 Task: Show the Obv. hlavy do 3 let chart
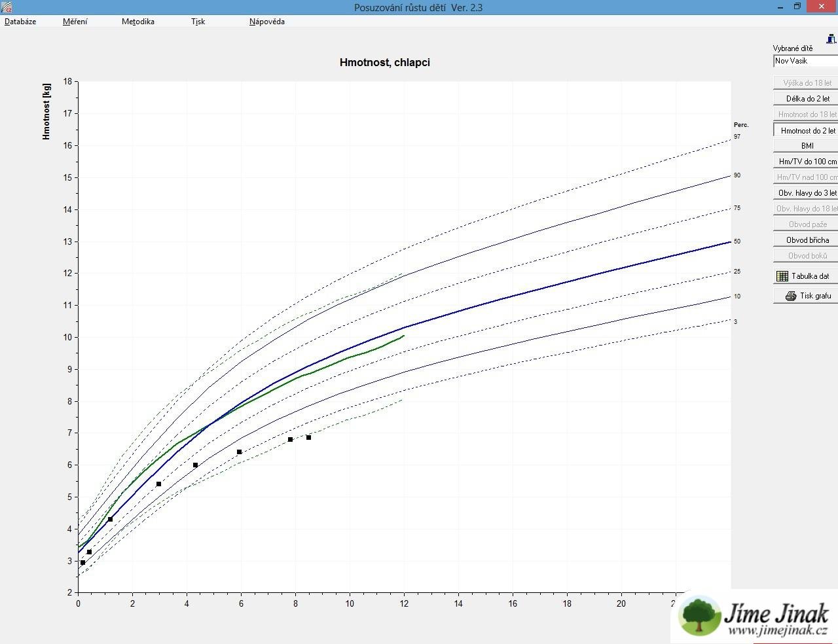(x=807, y=193)
